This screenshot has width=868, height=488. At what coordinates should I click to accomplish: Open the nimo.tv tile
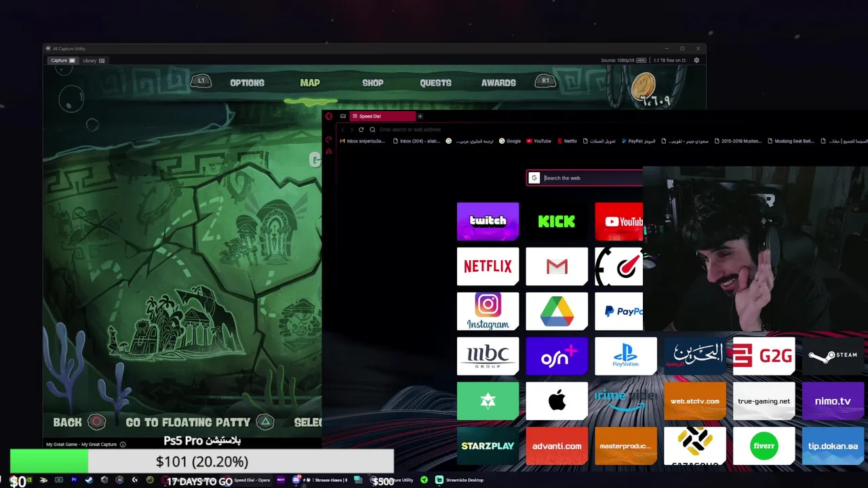tap(833, 401)
